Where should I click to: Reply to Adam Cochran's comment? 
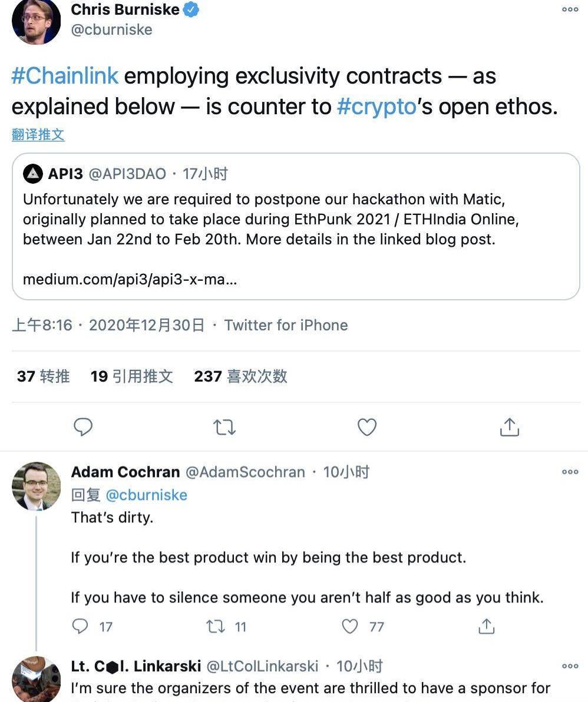click(80, 626)
